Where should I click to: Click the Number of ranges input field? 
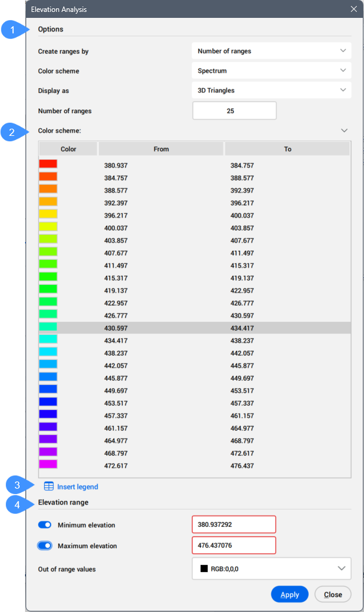[x=234, y=111]
